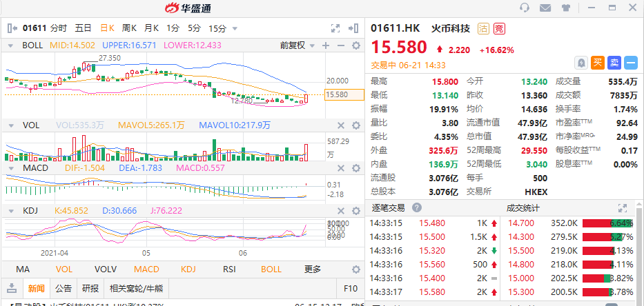Toggle the VOL indicator in the bottom indicator bar
This screenshot has width=644, height=306.
pyautogui.click(x=64, y=269)
